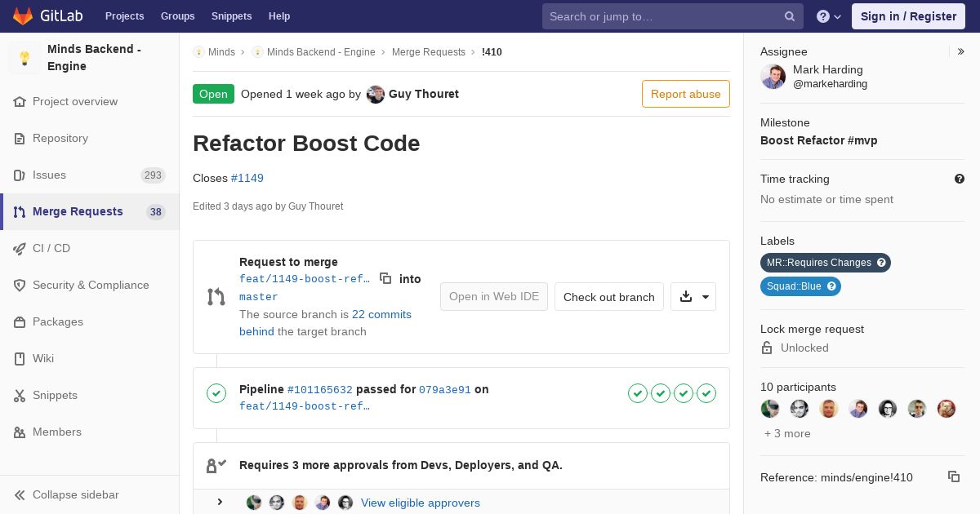This screenshot has width=980, height=514.
Task: Expand the eligible approvers section
Action: coord(220,502)
